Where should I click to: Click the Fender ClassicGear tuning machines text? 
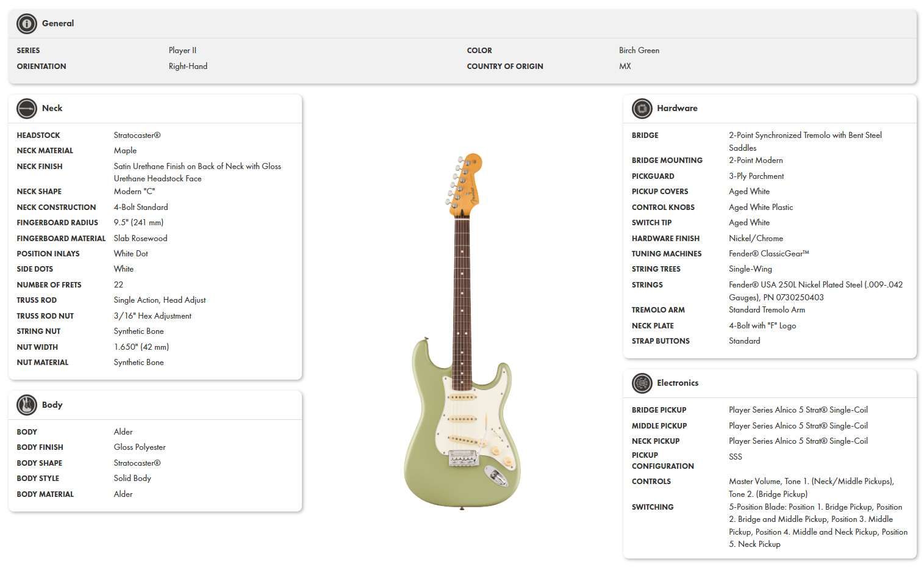(x=769, y=253)
